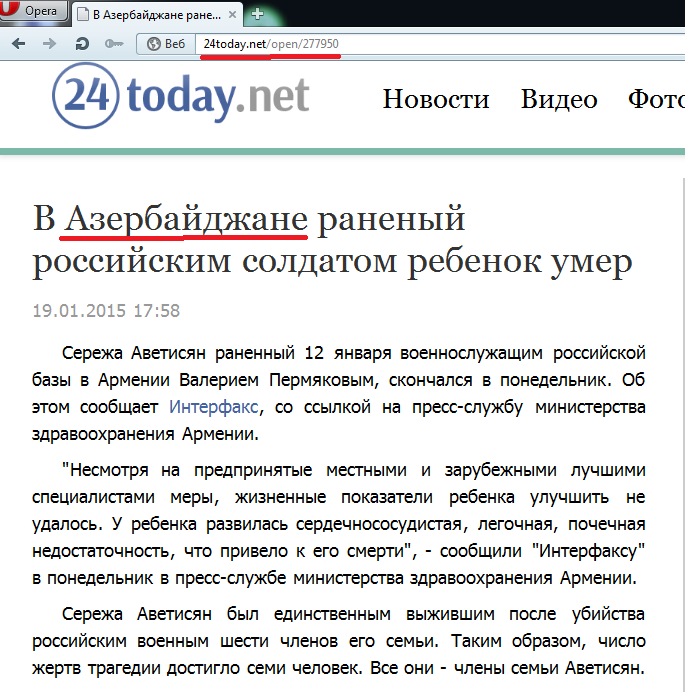Screen dimensions: 685x692
Task: Open the 'Новости' navigation section
Action: (x=436, y=98)
